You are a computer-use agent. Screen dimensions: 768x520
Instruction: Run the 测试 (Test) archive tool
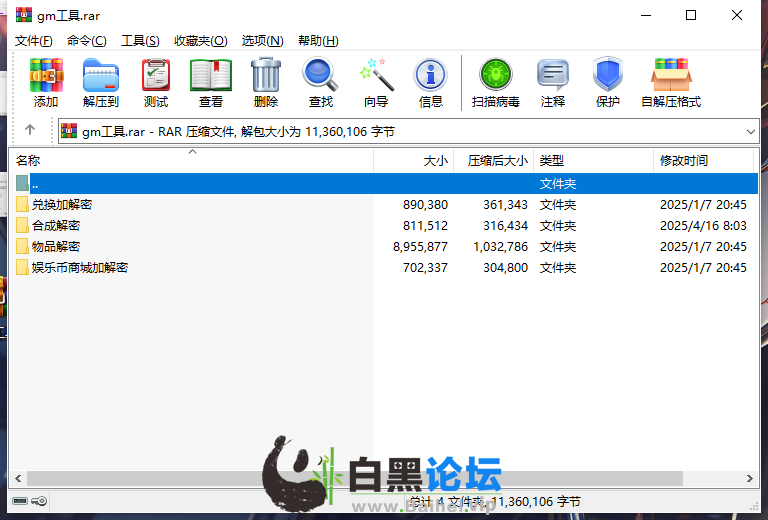pos(156,82)
